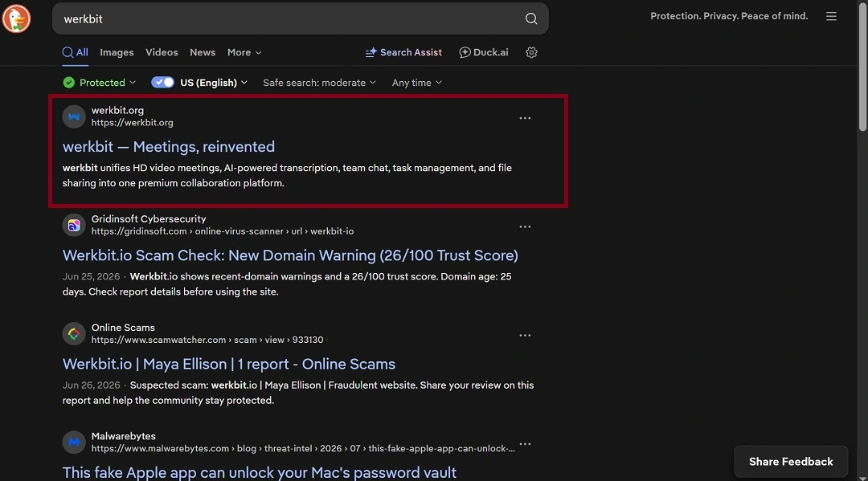Click the vertical page scrollbar thumb
The height and width of the screenshot is (481, 868).
[x=862, y=67]
